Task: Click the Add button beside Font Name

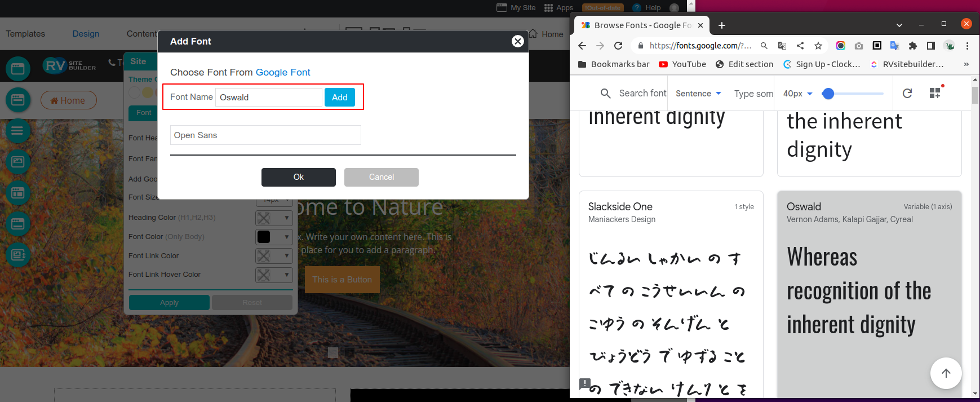Action: [339, 97]
